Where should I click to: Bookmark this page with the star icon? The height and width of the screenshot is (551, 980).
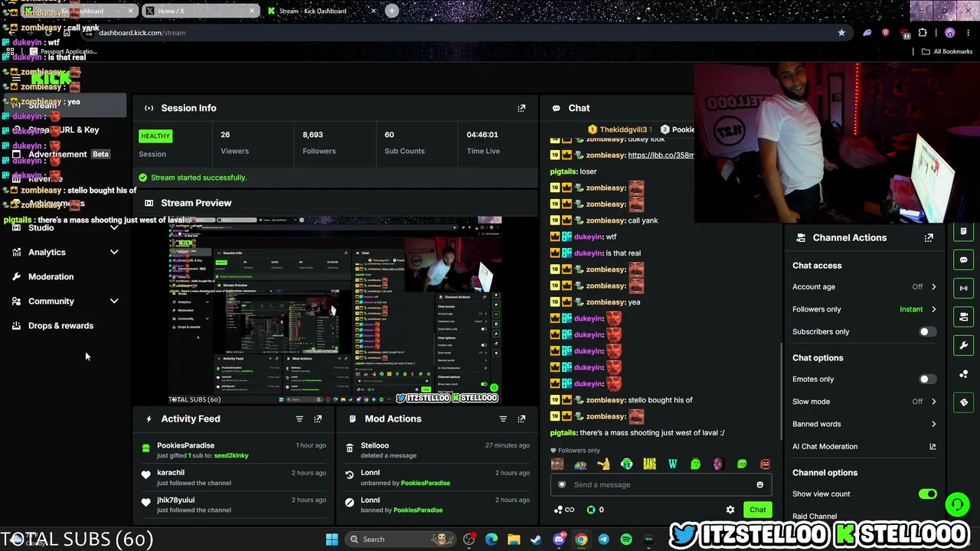coord(841,33)
